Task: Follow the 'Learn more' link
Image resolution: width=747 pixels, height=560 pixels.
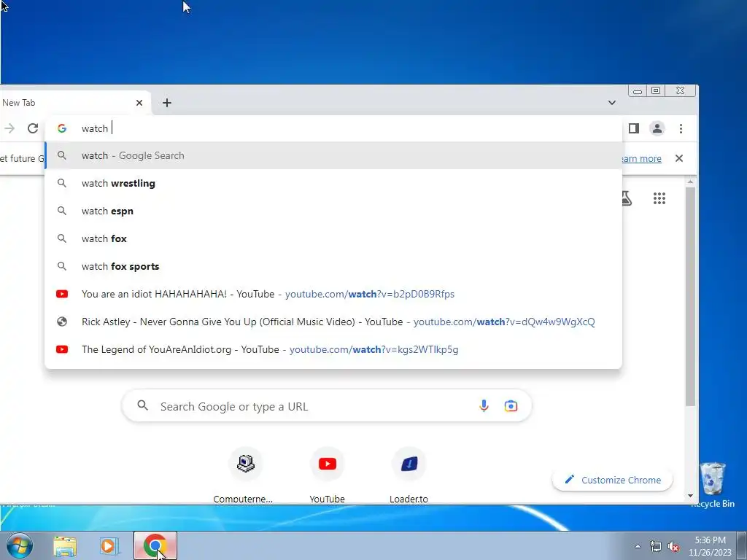Action: (x=642, y=158)
